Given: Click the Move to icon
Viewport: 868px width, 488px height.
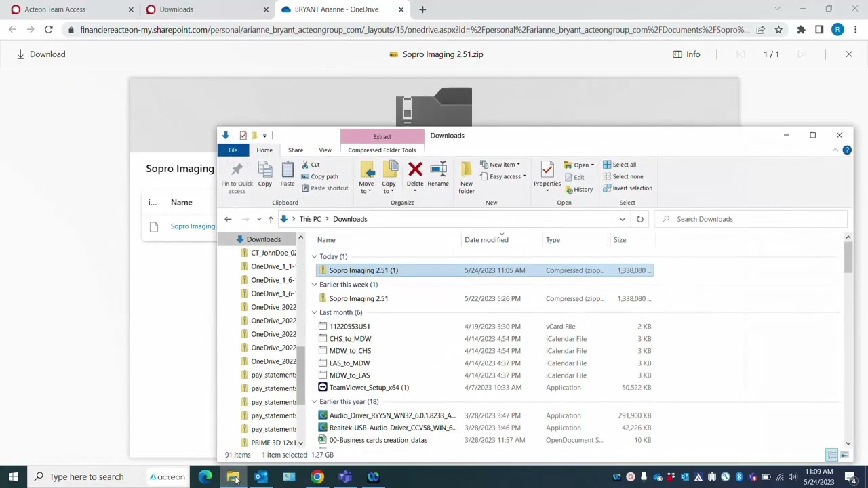Looking at the screenshot, I should (366, 169).
